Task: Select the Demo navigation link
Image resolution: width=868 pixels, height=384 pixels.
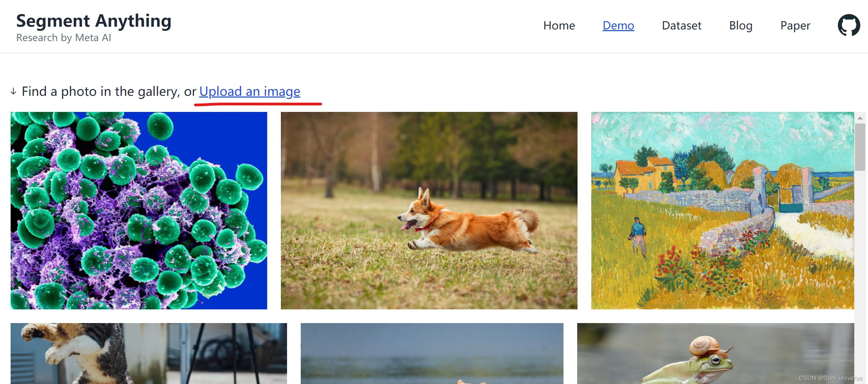Action: point(618,26)
